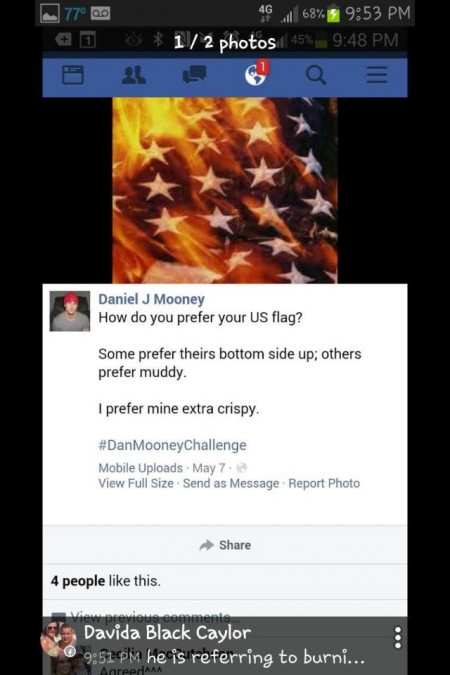Open three-dot options on message banner
The image size is (450, 675).
pyautogui.click(x=398, y=638)
